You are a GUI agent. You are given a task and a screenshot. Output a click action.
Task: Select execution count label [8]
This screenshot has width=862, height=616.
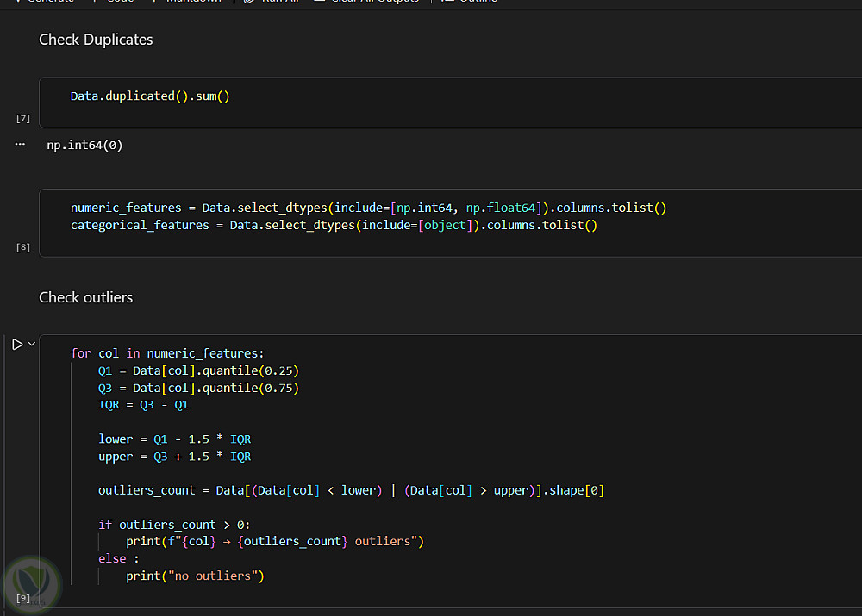[23, 247]
